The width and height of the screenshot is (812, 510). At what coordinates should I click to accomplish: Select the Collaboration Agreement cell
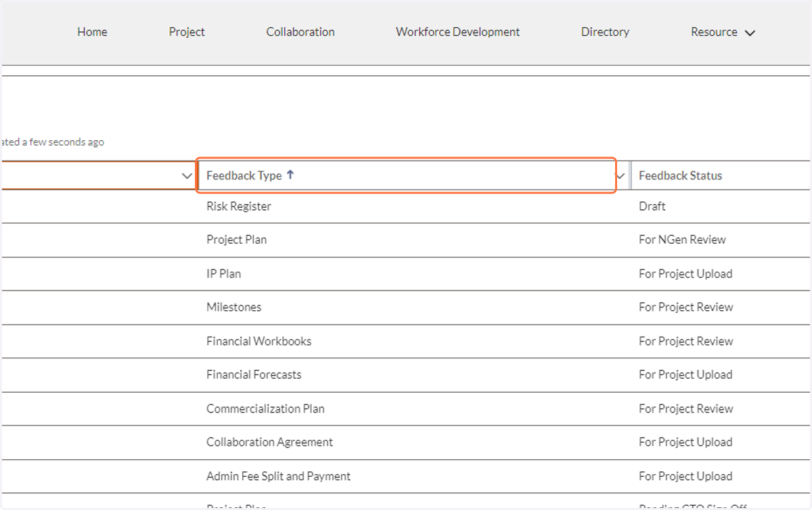pyautogui.click(x=269, y=442)
